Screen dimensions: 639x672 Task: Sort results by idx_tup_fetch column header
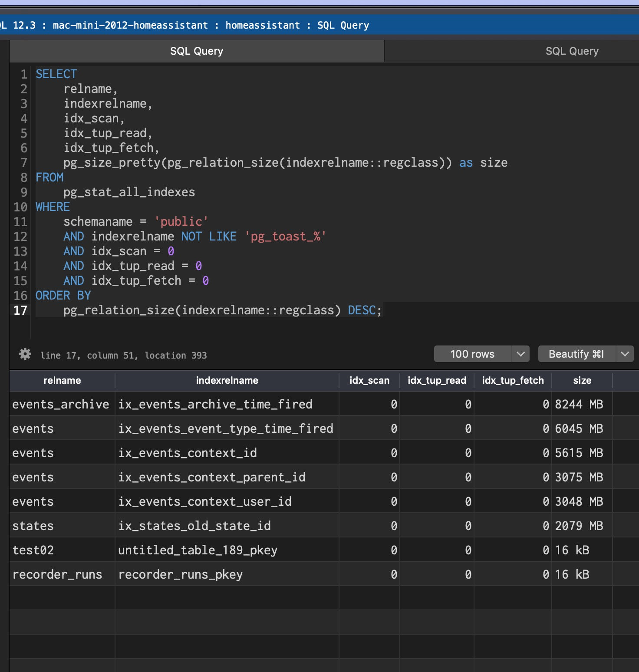point(513,381)
